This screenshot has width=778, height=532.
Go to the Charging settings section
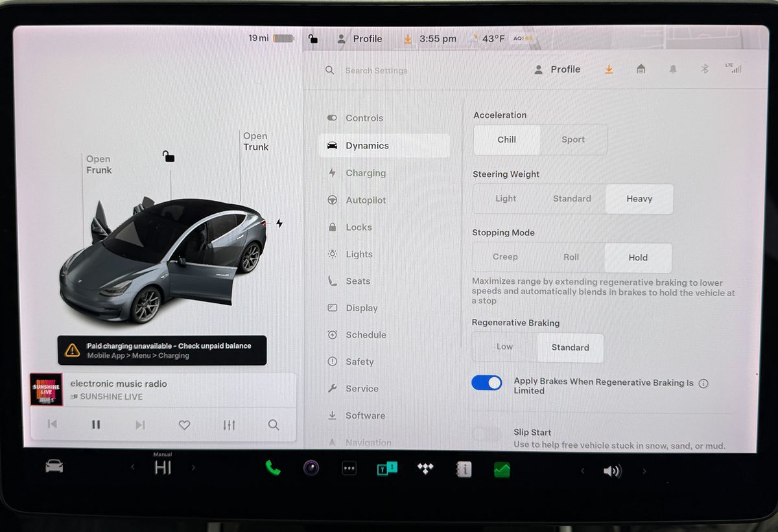[x=365, y=173]
